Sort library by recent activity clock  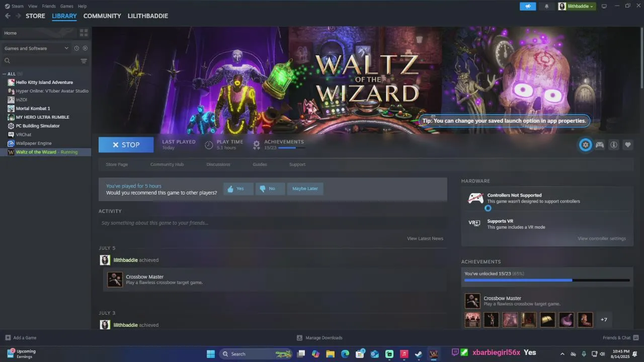[76, 48]
